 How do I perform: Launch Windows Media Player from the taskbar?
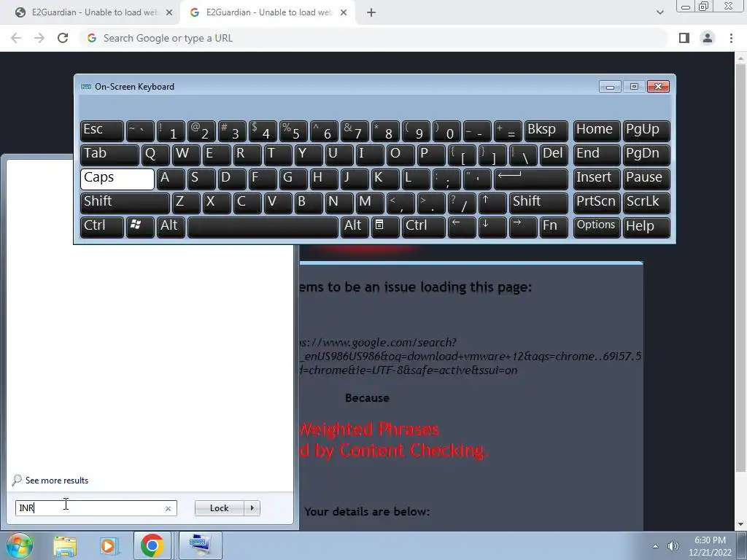(x=108, y=546)
